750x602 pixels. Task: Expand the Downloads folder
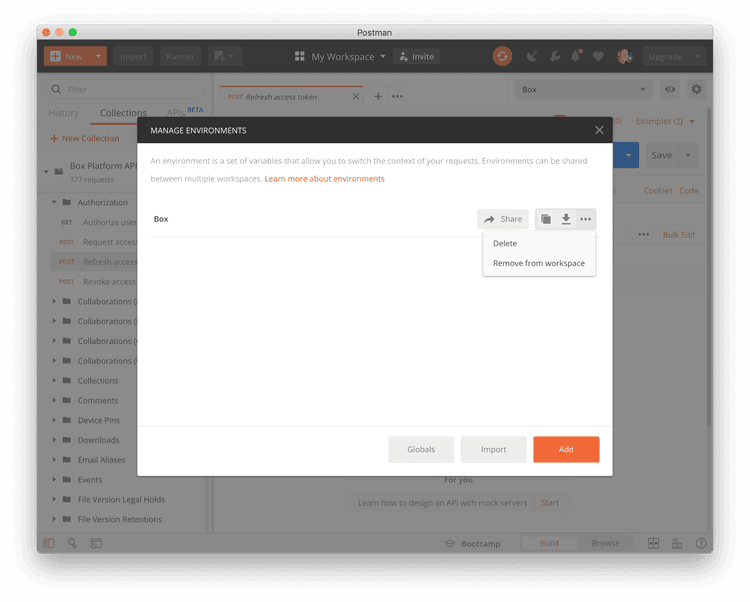(x=54, y=440)
